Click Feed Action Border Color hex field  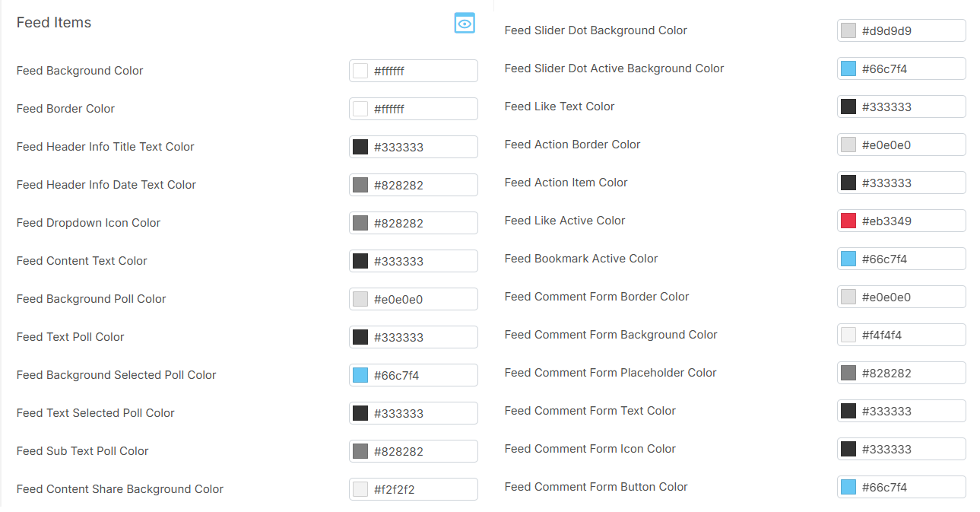pyautogui.click(x=910, y=145)
